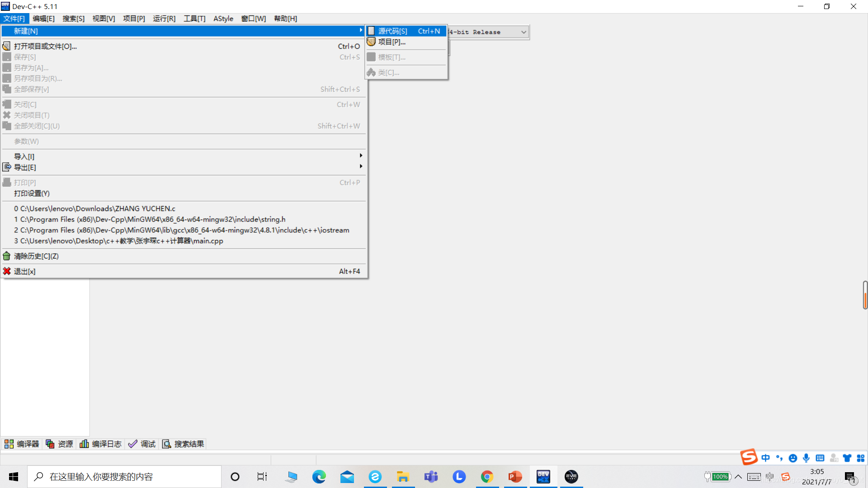This screenshot has height=488, width=868.
Task: Expand the 导入[I] submenu
Action: [x=183, y=156]
